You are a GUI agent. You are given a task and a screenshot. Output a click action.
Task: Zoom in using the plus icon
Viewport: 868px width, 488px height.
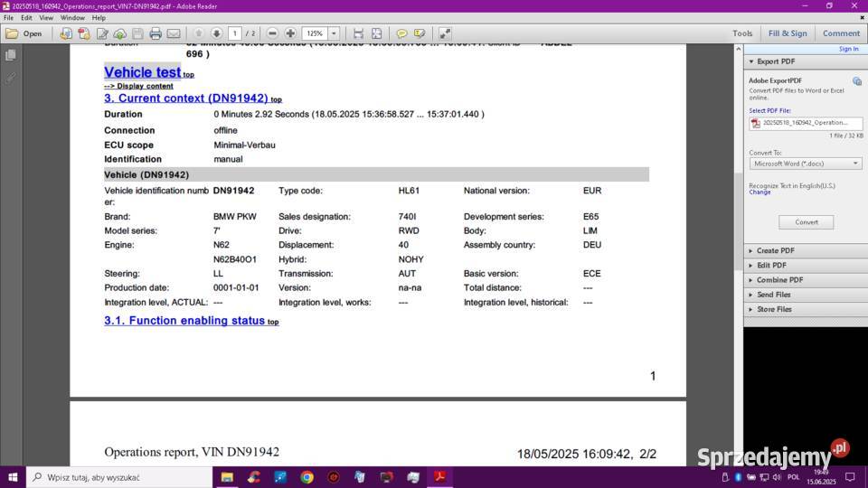pyautogui.click(x=290, y=33)
